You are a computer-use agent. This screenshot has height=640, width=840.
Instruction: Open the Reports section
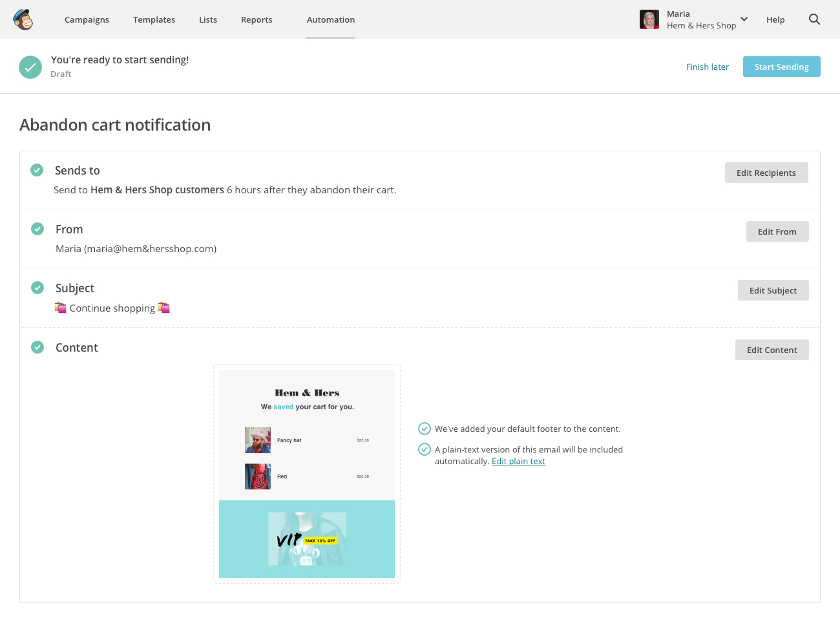pyautogui.click(x=257, y=20)
